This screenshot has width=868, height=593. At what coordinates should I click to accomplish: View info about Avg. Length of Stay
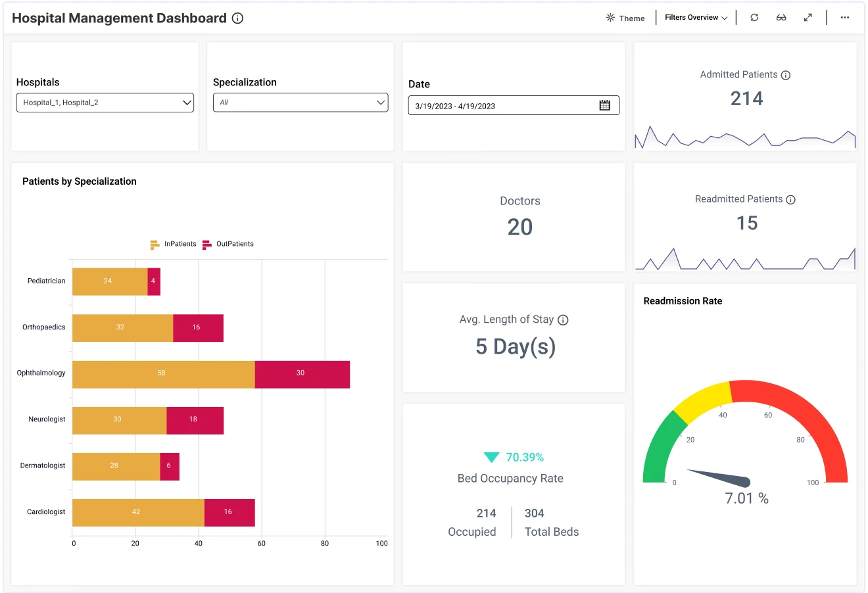563,320
